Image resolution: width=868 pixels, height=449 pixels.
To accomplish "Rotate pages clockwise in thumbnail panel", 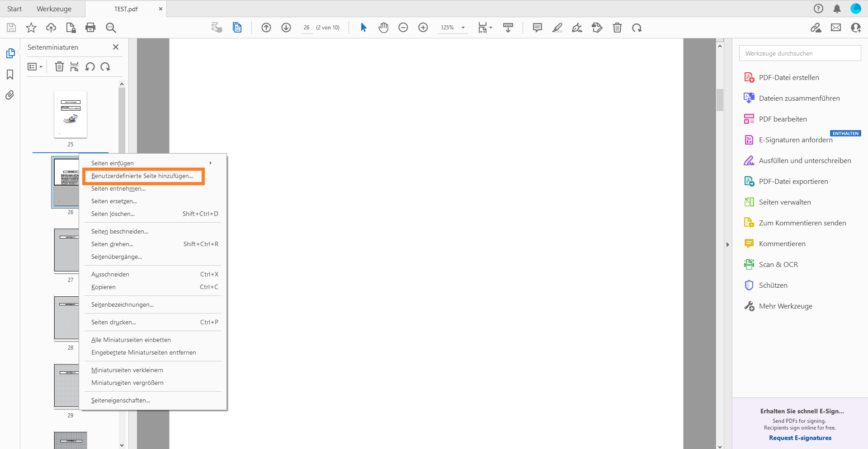I will coord(105,67).
